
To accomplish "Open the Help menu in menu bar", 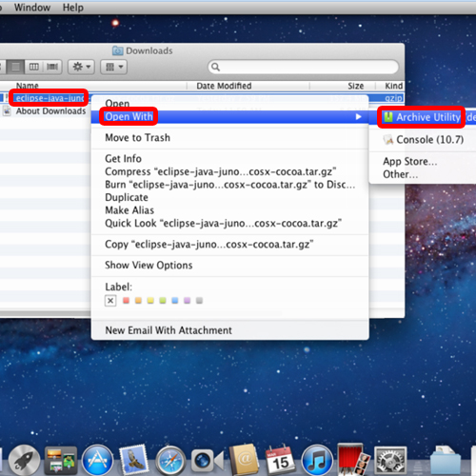I will [x=73, y=8].
